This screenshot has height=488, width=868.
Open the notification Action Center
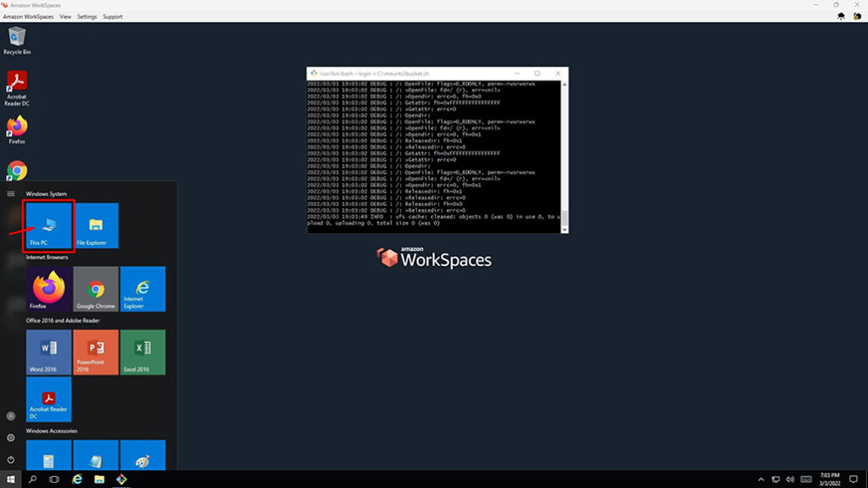(x=854, y=480)
